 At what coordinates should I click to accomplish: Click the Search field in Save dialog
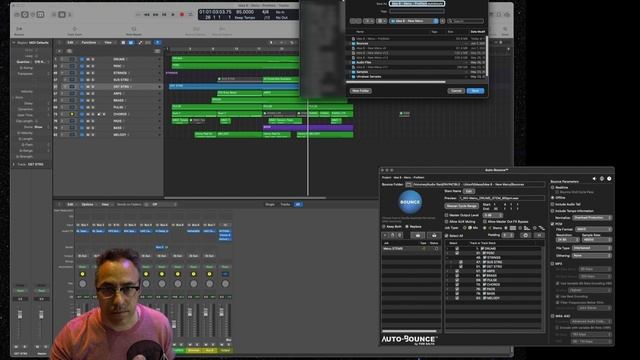[x=466, y=21]
